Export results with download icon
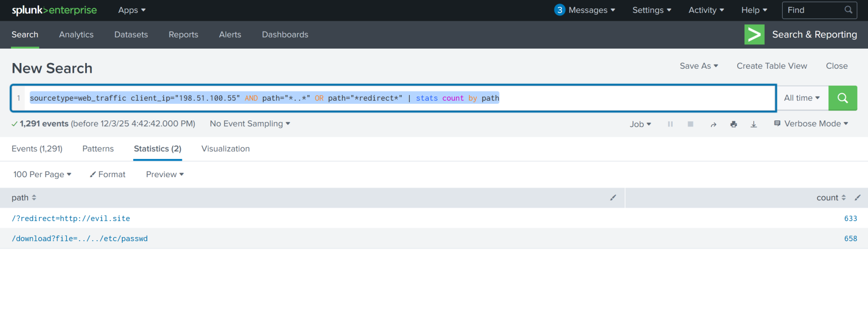The width and height of the screenshot is (868, 312). (754, 124)
